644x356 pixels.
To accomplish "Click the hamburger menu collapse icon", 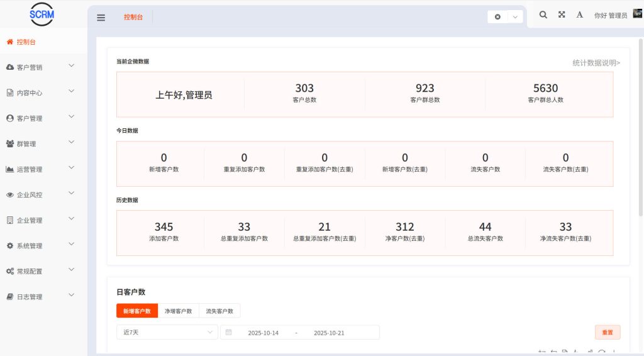I will [101, 18].
